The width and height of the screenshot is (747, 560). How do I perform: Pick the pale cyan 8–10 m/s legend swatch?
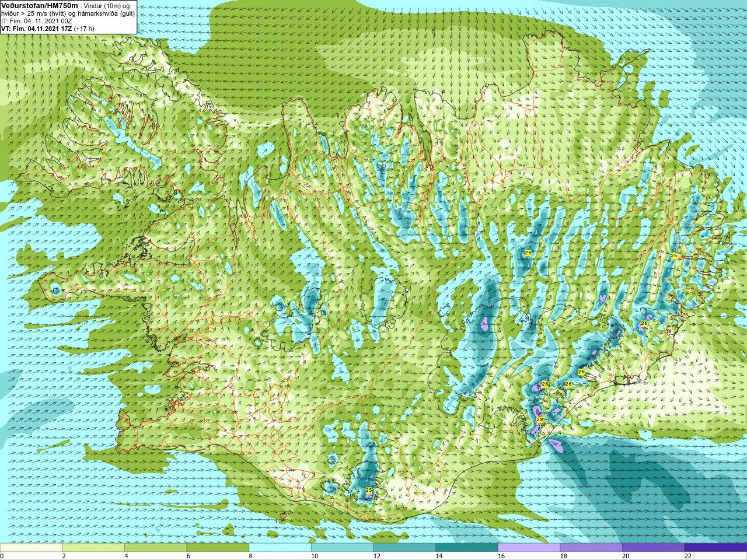coord(280,548)
